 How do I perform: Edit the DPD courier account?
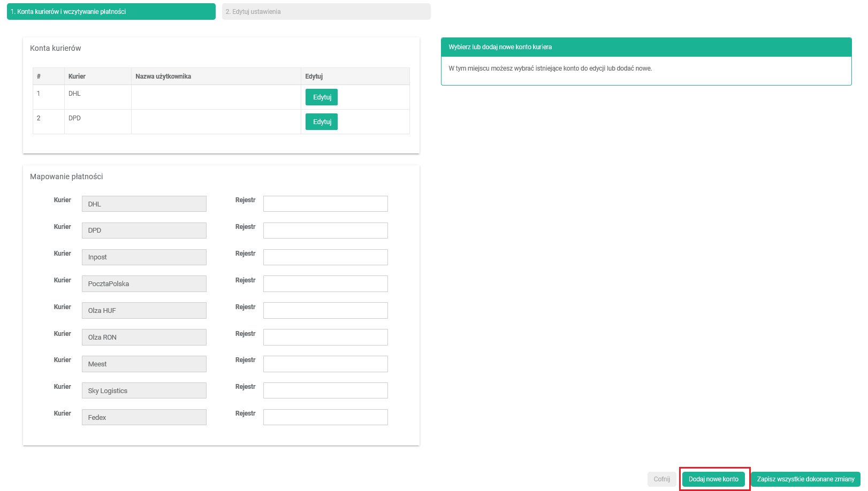[x=322, y=122]
